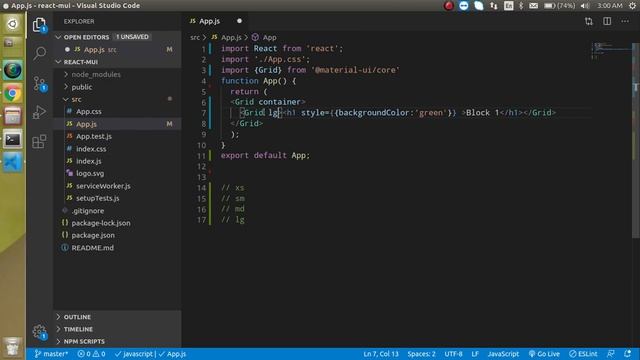Open the volume indicator in top panel
This screenshot has height=360, width=640.
pos(585,6)
